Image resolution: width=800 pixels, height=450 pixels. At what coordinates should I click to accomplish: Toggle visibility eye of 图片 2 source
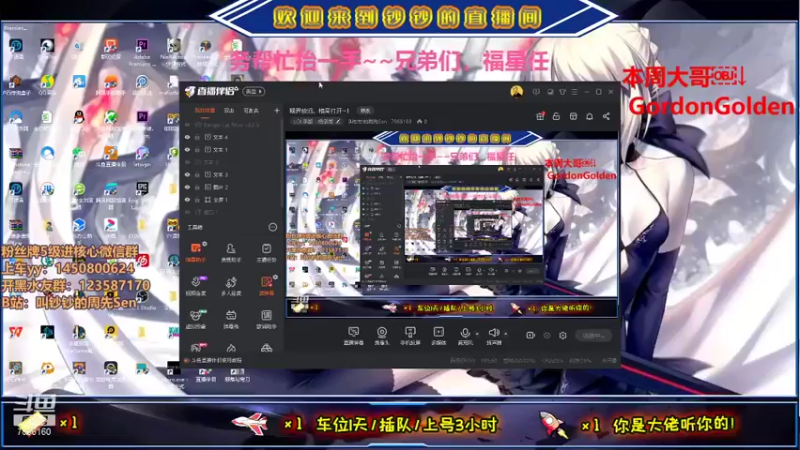pyautogui.click(x=187, y=187)
